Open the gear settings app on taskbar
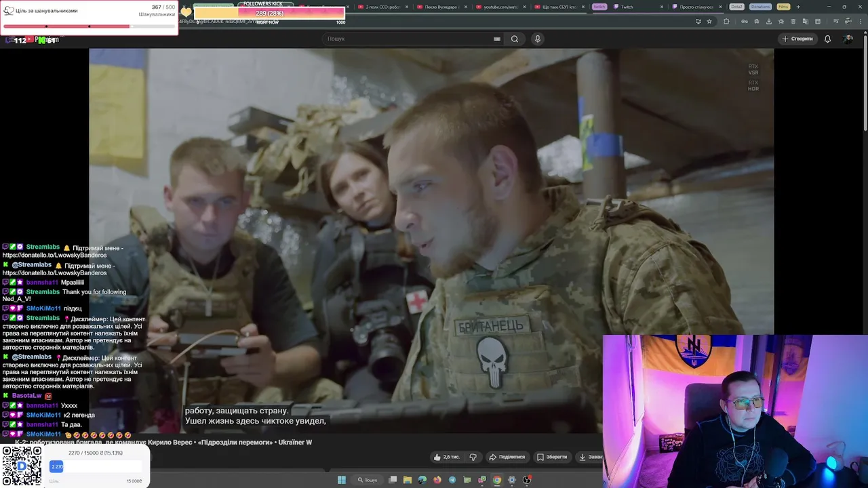This screenshot has height=488, width=868. pyautogui.click(x=512, y=480)
